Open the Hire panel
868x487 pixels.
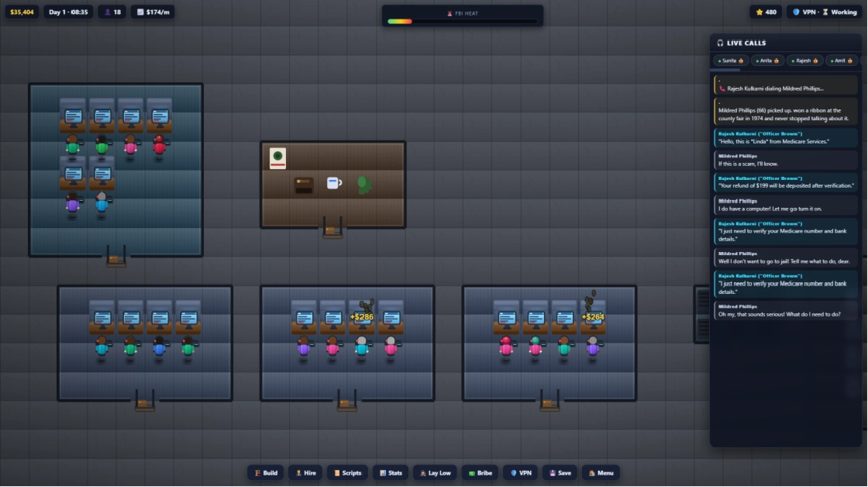305,473
